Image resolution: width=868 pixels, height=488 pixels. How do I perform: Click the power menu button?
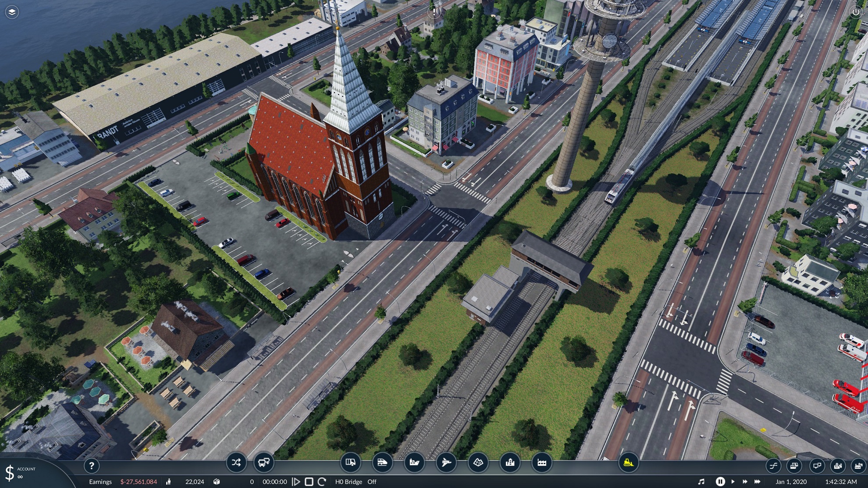[855, 12]
